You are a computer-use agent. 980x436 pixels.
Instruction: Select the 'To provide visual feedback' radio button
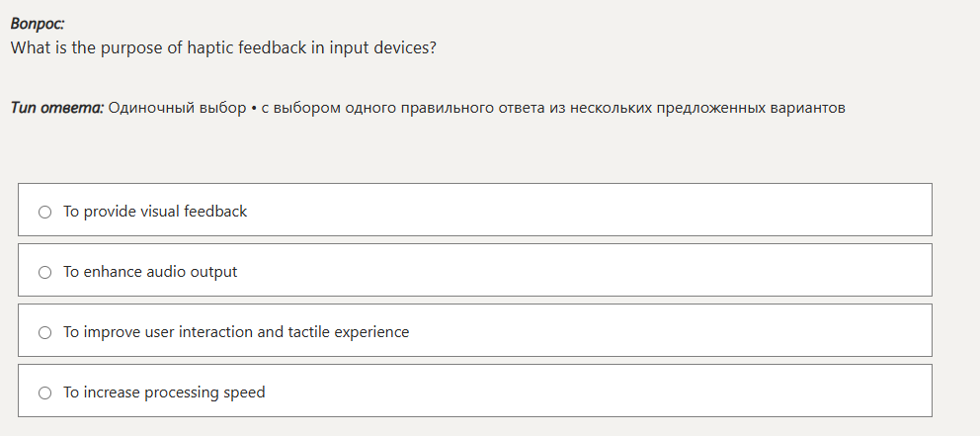(x=45, y=212)
